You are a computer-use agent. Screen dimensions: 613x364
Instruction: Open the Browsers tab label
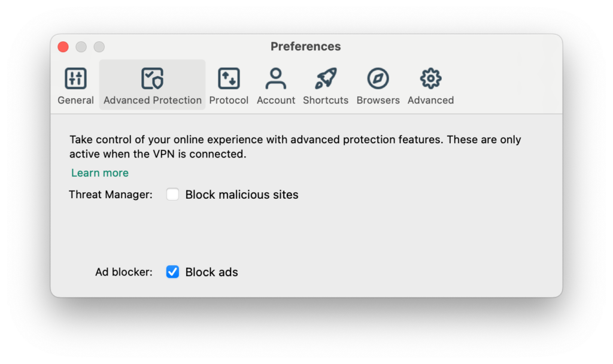click(x=378, y=101)
